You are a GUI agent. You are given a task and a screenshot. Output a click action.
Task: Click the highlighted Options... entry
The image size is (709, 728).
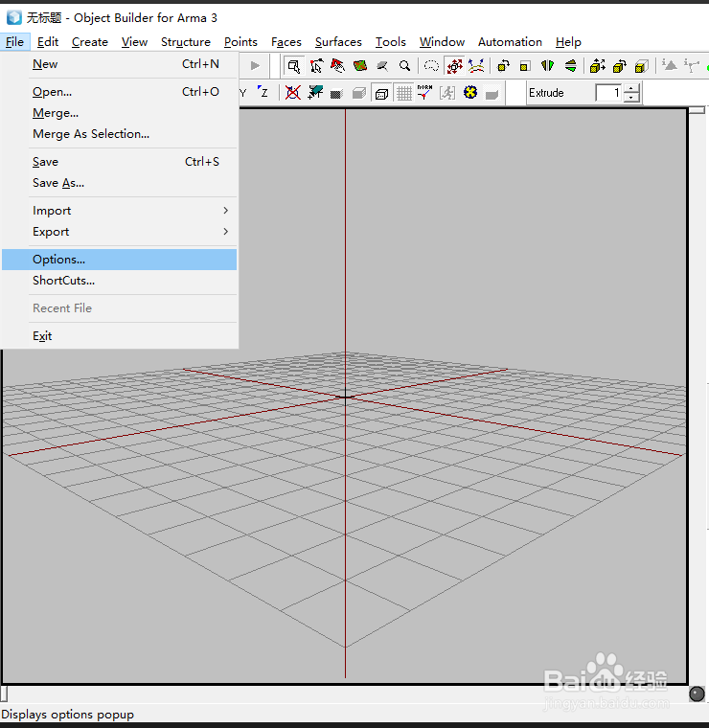point(120,260)
